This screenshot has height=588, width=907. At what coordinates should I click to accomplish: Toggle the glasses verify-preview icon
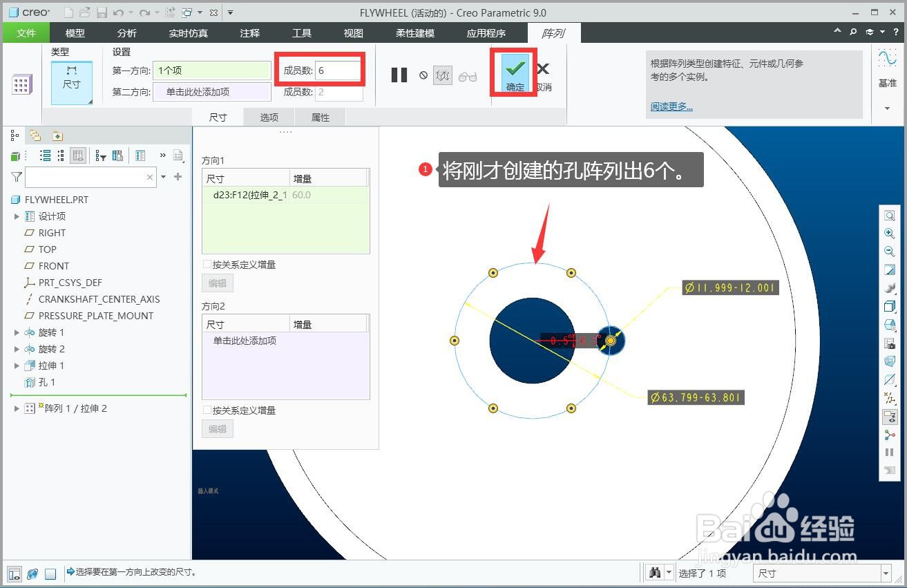(468, 76)
